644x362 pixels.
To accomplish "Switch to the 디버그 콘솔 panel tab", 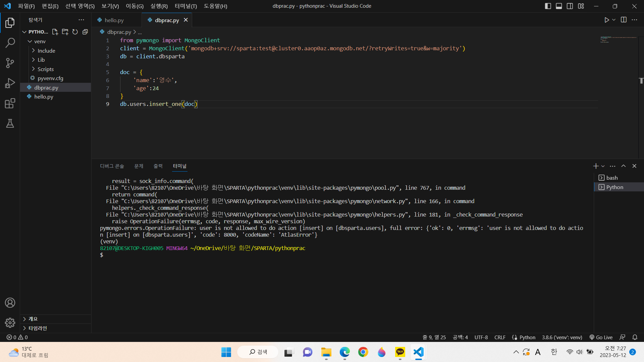I will [x=112, y=166].
